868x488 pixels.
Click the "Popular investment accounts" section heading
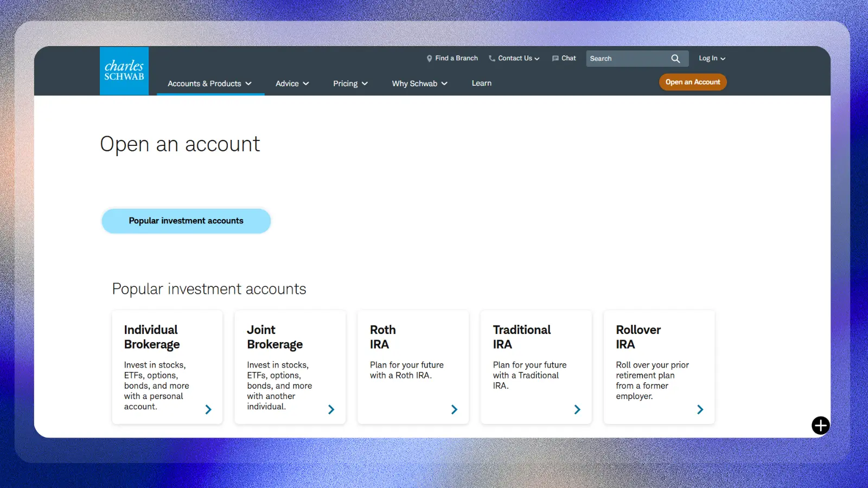pos(209,289)
